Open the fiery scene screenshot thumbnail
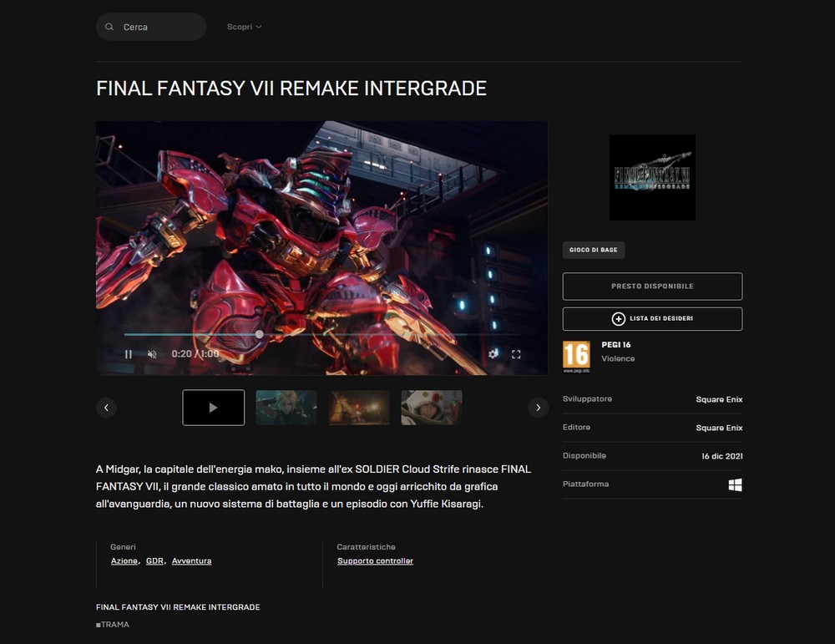The width and height of the screenshot is (835, 644). point(359,408)
